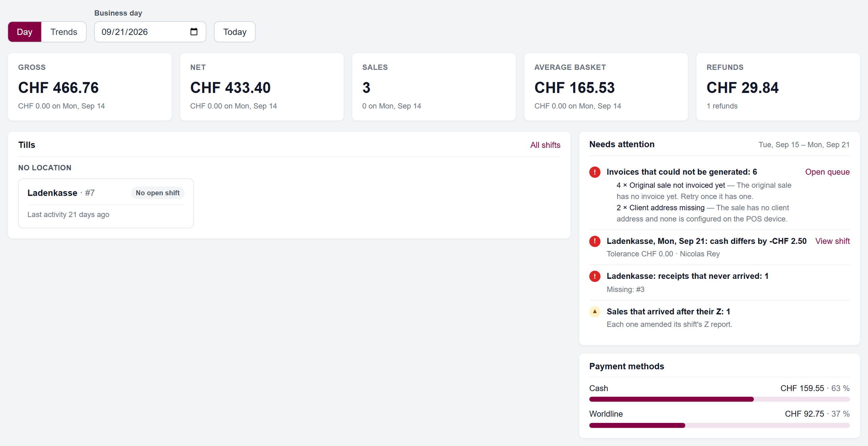Open the Ladenkasse #7 till card

[106, 203]
